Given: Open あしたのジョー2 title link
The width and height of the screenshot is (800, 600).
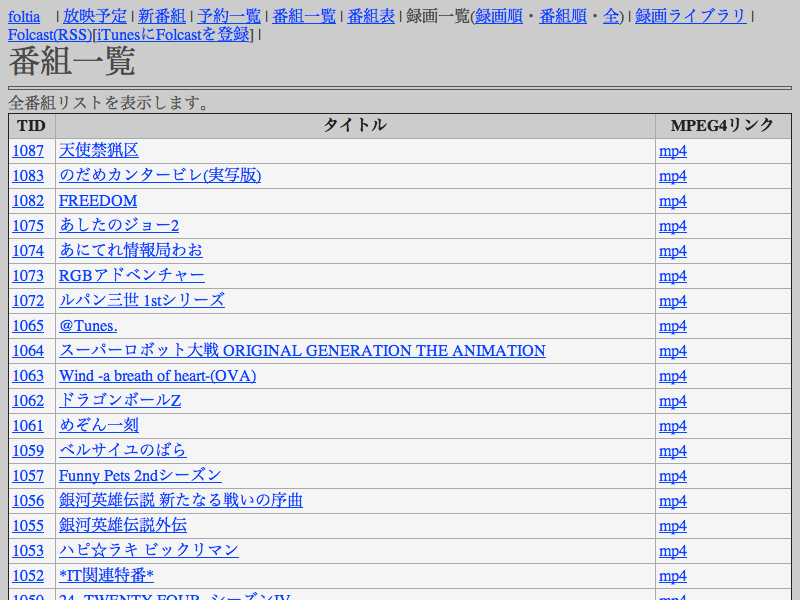Looking at the screenshot, I should pos(119,226).
